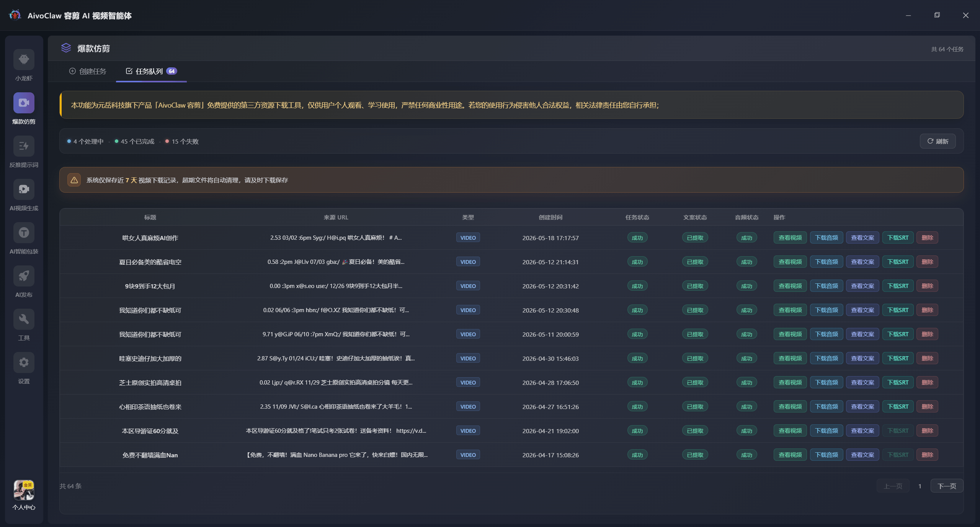Click the AivoClaw app logo icon
980x527 pixels.
[15, 15]
